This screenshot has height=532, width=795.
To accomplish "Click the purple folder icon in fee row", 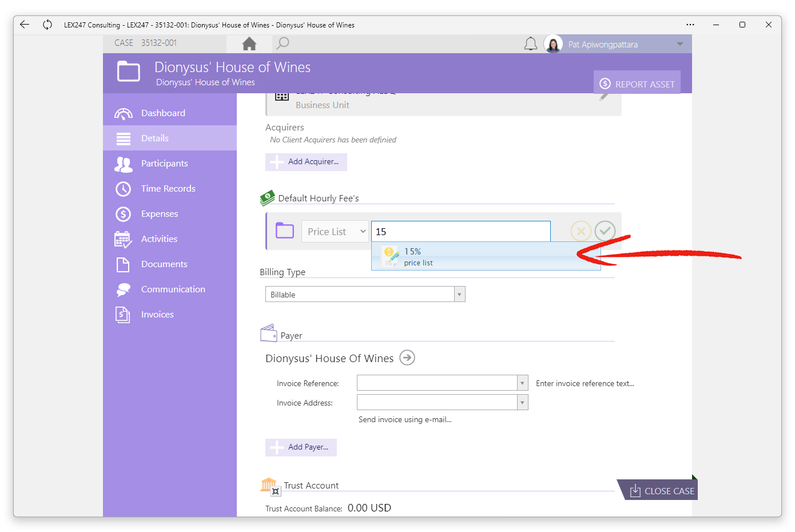I will tap(285, 231).
